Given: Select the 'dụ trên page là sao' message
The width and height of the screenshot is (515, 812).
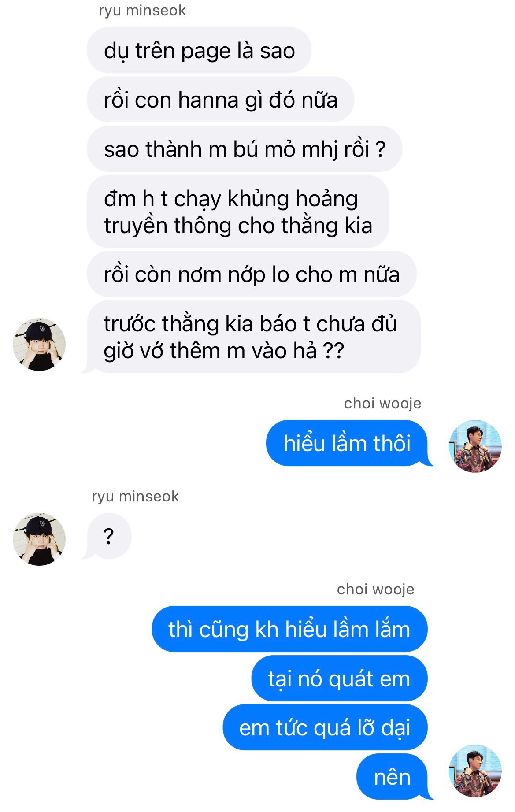Looking at the screenshot, I should (199, 50).
